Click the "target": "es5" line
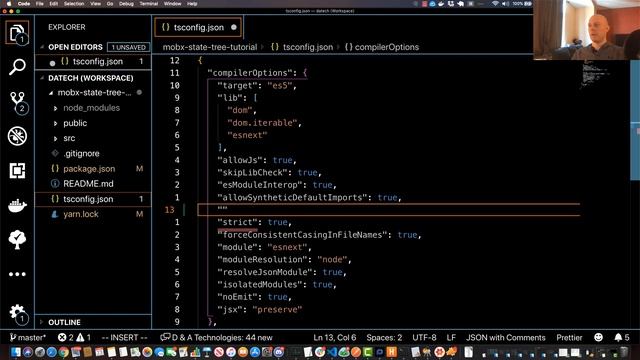The width and height of the screenshot is (640, 360). pyautogui.click(x=257, y=85)
